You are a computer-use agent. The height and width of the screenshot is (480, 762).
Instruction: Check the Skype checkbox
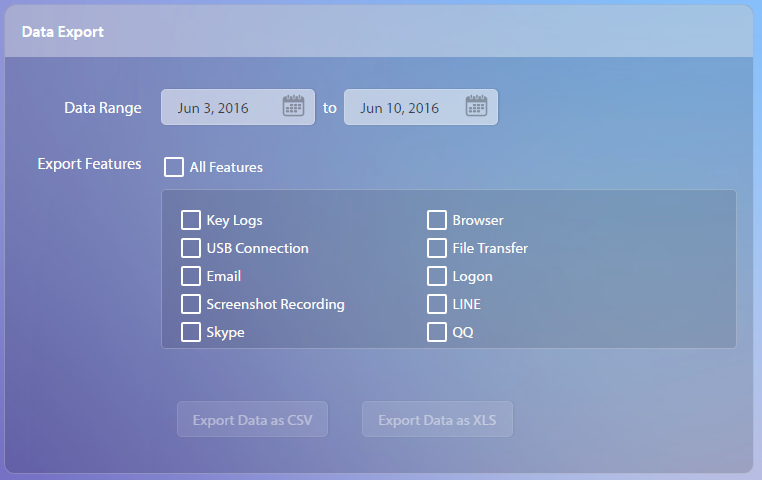pyautogui.click(x=190, y=332)
